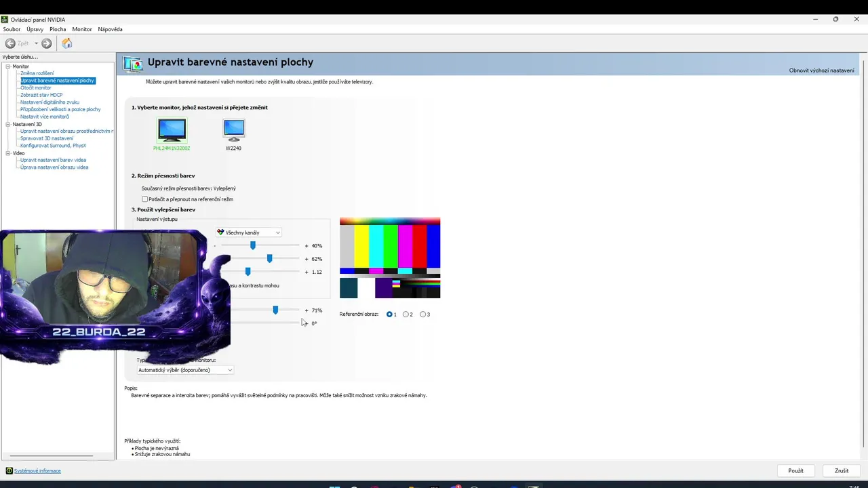Image resolution: width=868 pixels, height=488 pixels.
Task: Open Zobrazit stav HDCP item
Action: pos(41,95)
